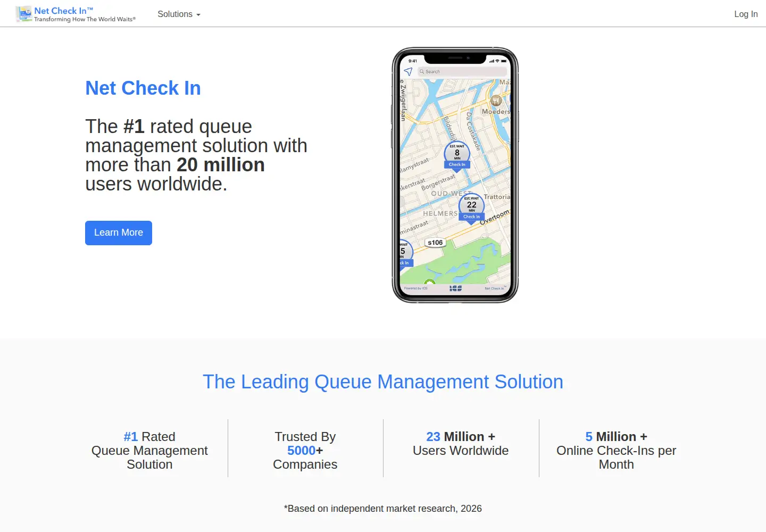Click the "23 Million + Users Worldwide" stat
The image size is (766, 532).
click(x=461, y=444)
